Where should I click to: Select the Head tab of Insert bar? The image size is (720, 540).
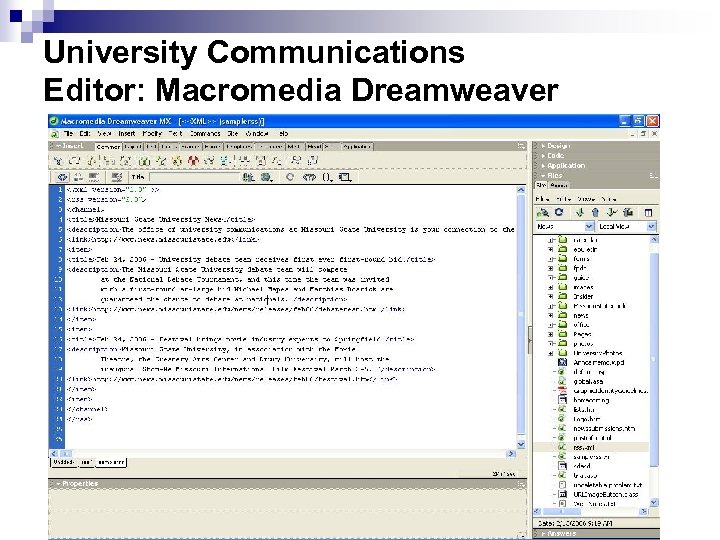314,147
